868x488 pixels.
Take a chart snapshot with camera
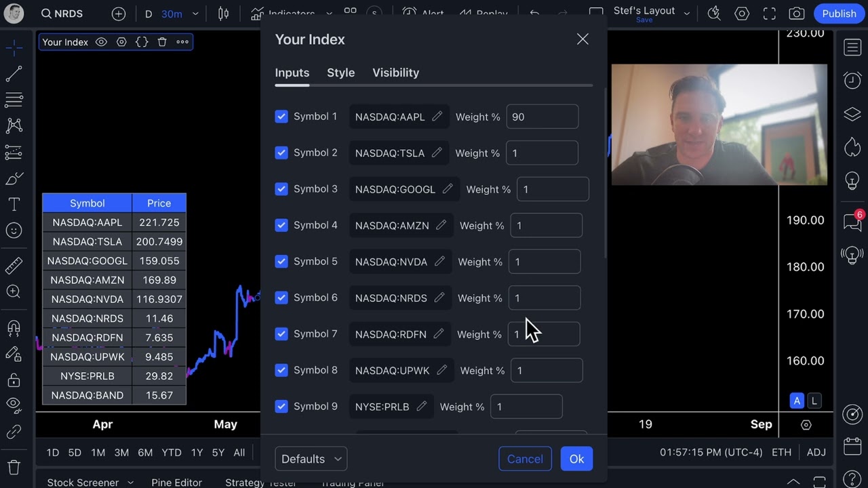coord(797,14)
